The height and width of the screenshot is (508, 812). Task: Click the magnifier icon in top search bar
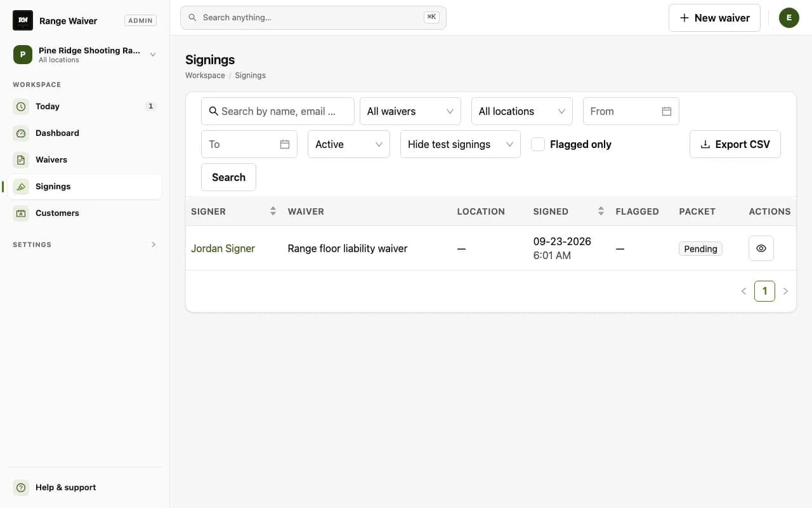coord(192,18)
